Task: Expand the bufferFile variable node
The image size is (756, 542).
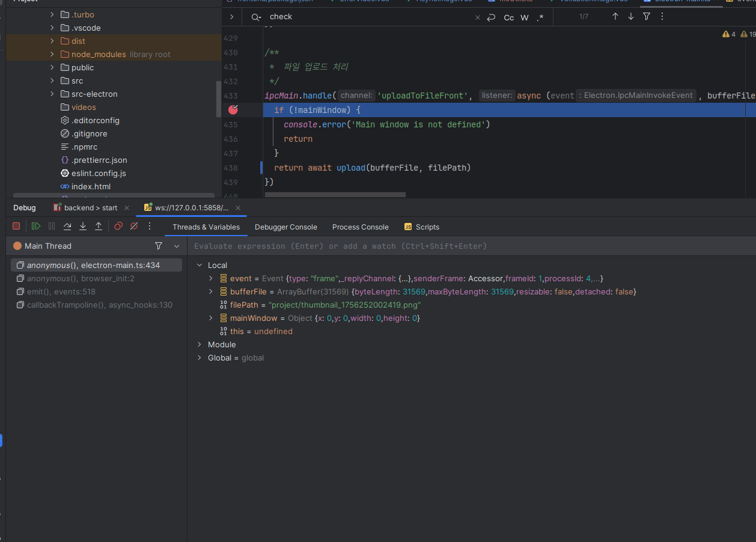Action: click(211, 291)
